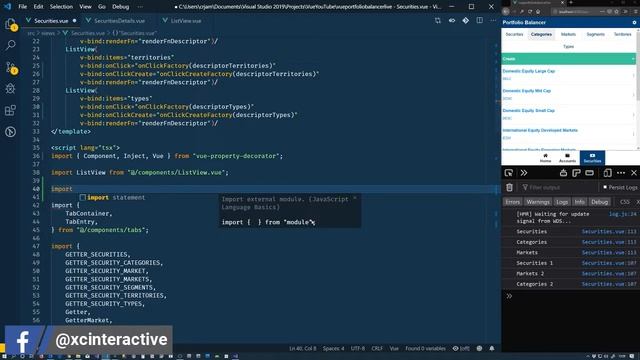Toggle the Persist Logs checkbox
640x360 pixels.
click(x=605, y=187)
